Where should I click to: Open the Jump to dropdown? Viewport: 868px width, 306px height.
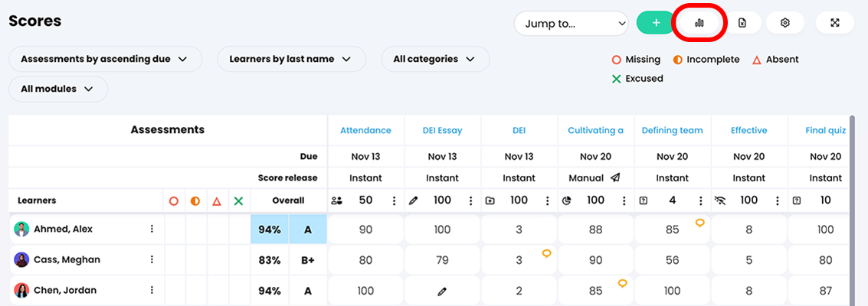click(x=572, y=24)
